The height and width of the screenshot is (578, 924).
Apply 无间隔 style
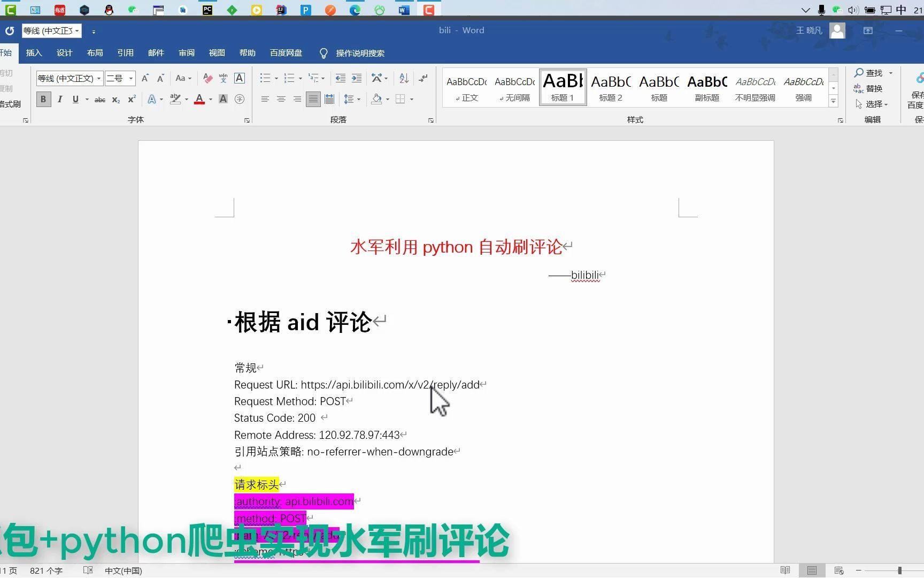514,87
